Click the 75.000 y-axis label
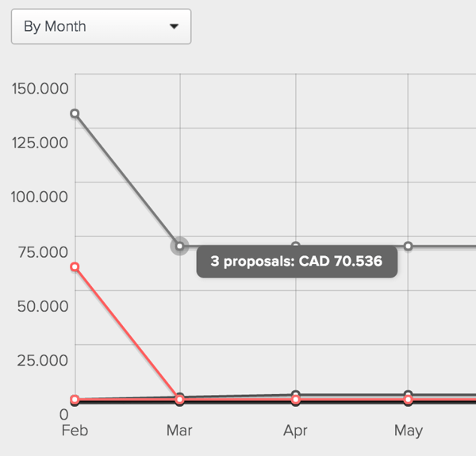This screenshot has height=456, width=476. (43, 252)
